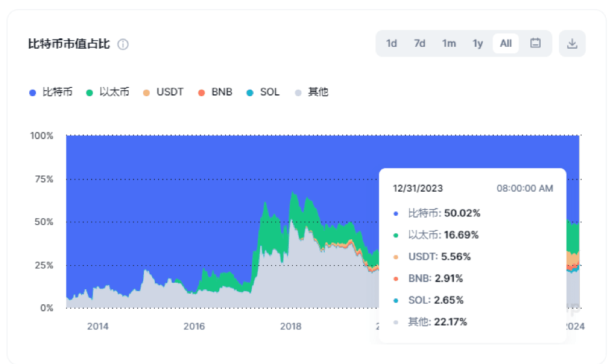Click the 12/31/2023 date in tooltip
The height and width of the screenshot is (364, 611).
click(418, 188)
